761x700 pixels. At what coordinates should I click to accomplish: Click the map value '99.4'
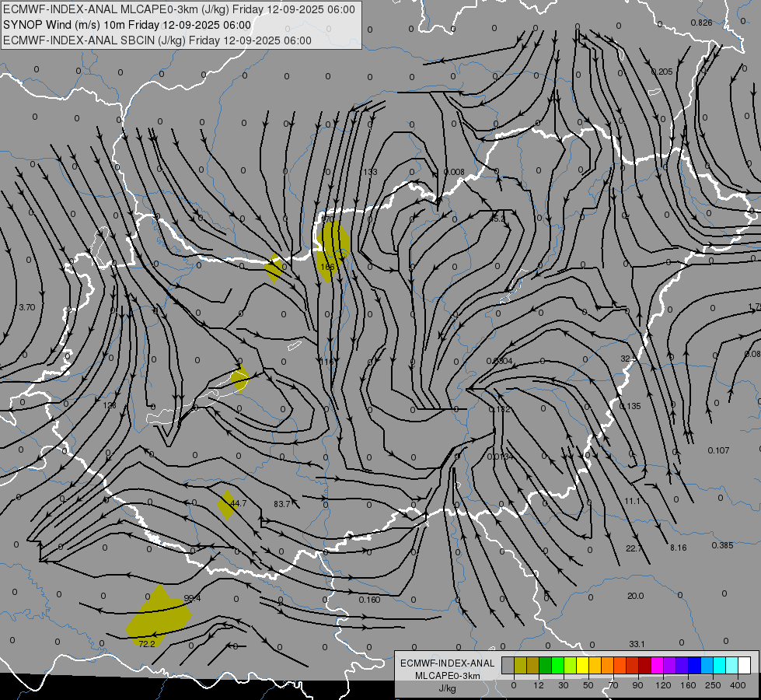point(192,598)
